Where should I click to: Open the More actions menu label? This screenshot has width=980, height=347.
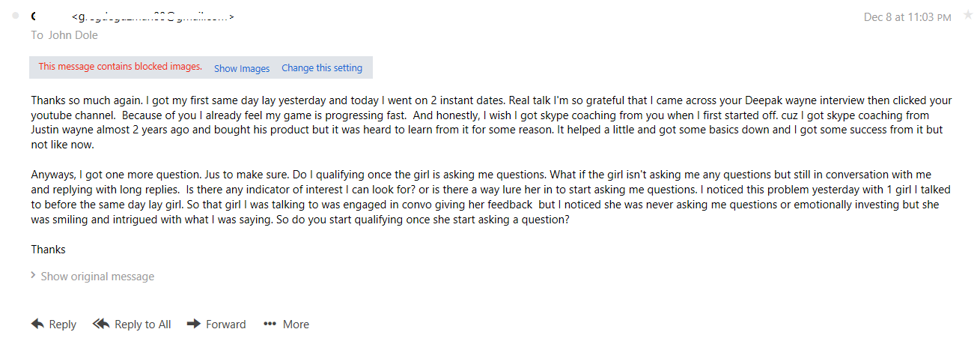coord(296,325)
